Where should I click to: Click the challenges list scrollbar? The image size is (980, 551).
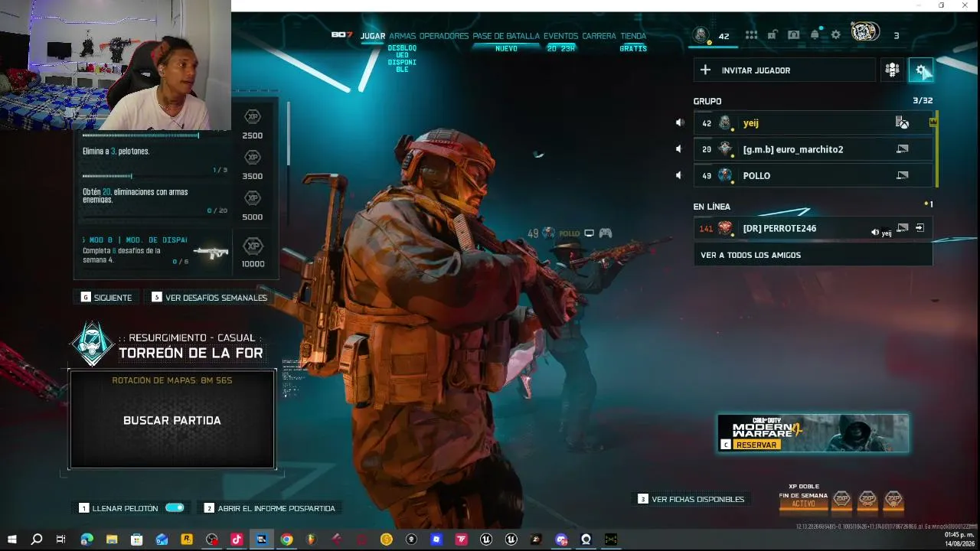(x=289, y=132)
